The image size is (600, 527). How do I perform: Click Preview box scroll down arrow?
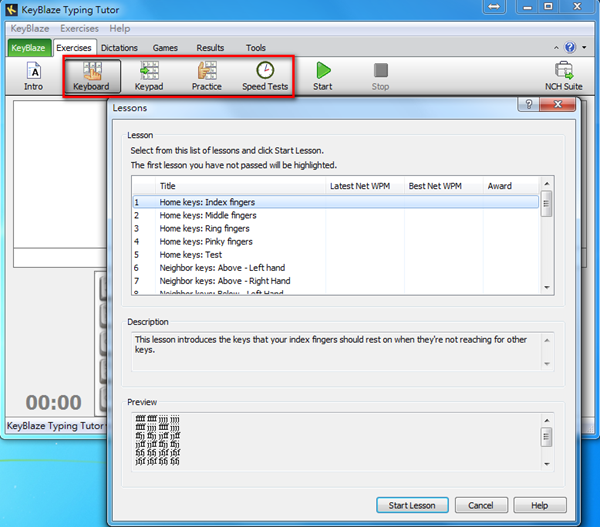pyautogui.click(x=547, y=464)
